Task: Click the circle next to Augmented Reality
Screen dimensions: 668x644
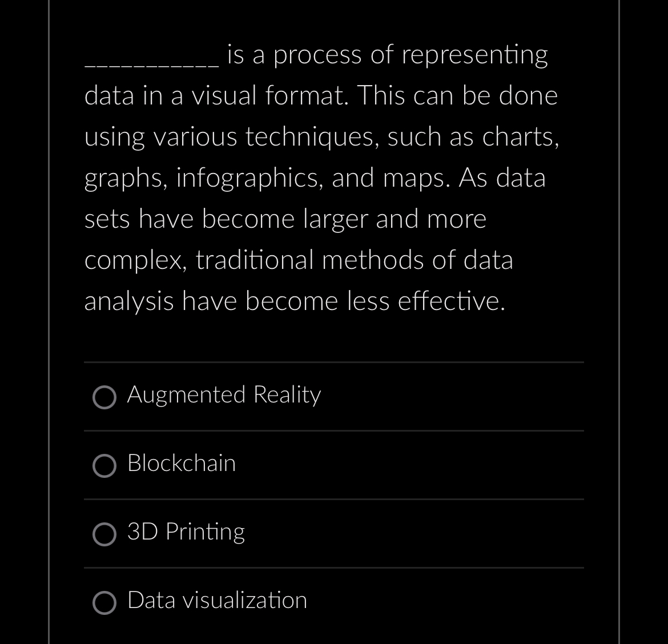Action: 104,397
